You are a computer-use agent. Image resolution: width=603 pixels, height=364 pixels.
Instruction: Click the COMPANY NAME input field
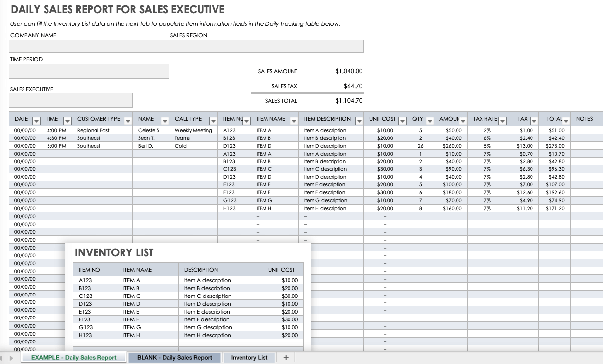[x=89, y=46]
